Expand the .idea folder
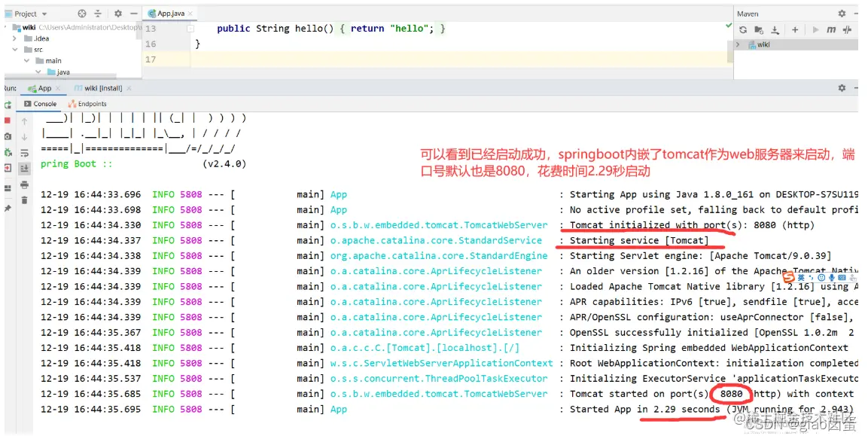The image size is (868, 439). point(14,38)
